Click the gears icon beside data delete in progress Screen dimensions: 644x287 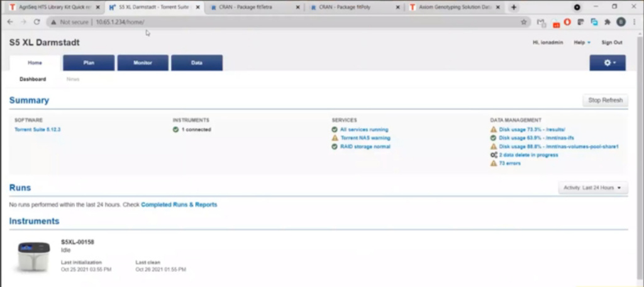[494, 155]
